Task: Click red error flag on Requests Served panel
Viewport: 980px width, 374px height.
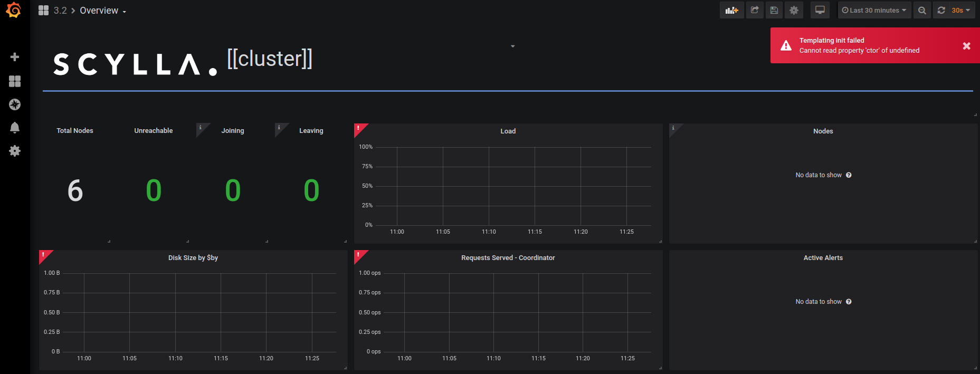Action: click(359, 255)
